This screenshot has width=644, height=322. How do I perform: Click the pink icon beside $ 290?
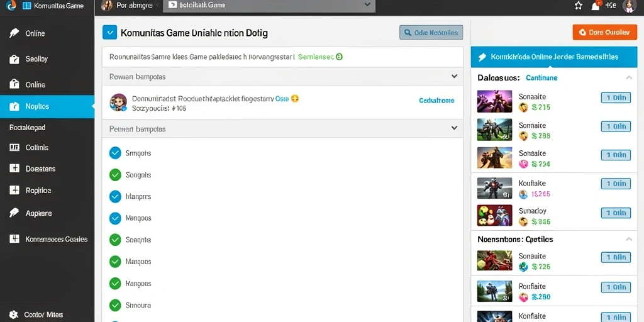click(523, 297)
